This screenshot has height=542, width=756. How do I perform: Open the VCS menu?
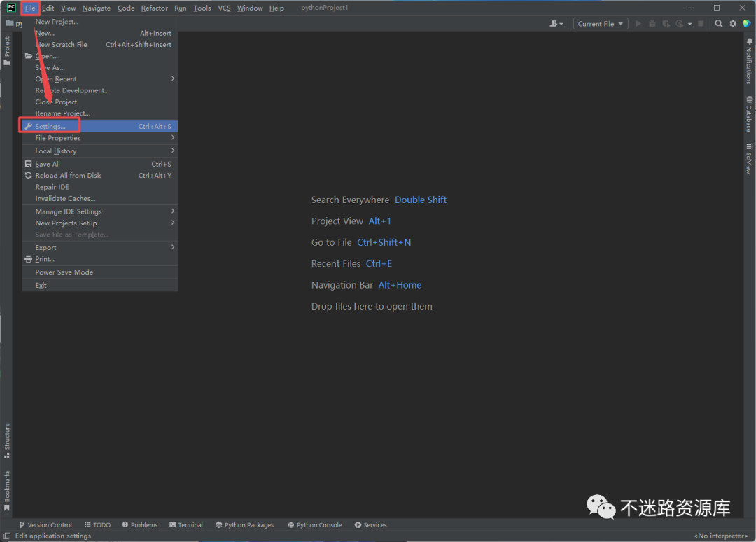(x=224, y=8)
